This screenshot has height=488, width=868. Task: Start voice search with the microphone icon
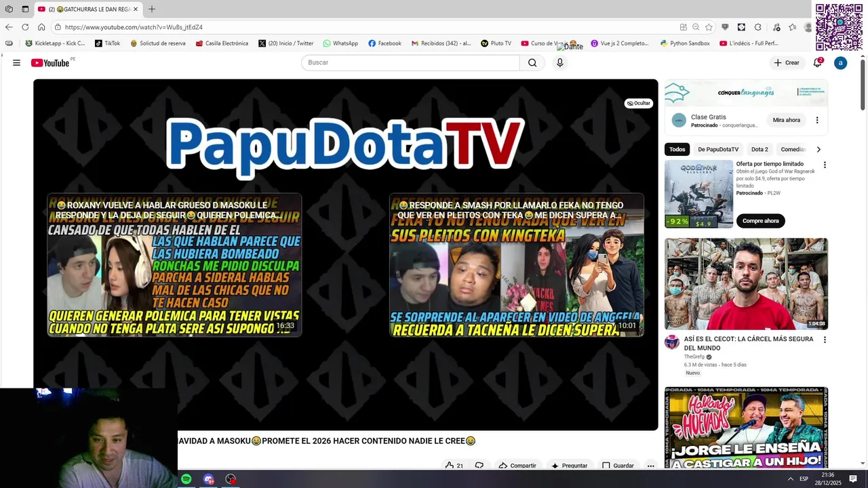click(x=559, y=62)
